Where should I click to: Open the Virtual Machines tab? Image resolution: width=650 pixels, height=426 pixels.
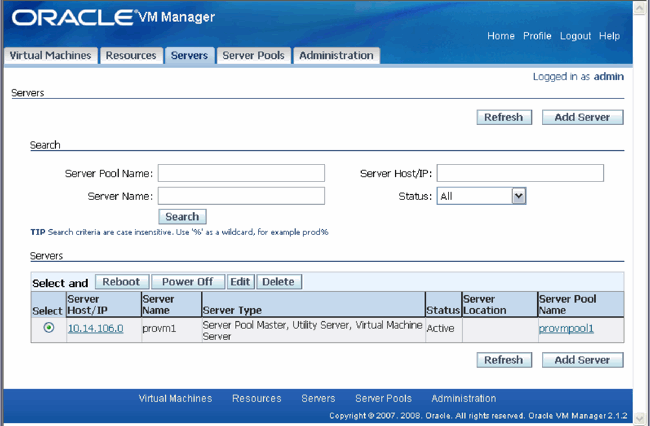(51, 56)
